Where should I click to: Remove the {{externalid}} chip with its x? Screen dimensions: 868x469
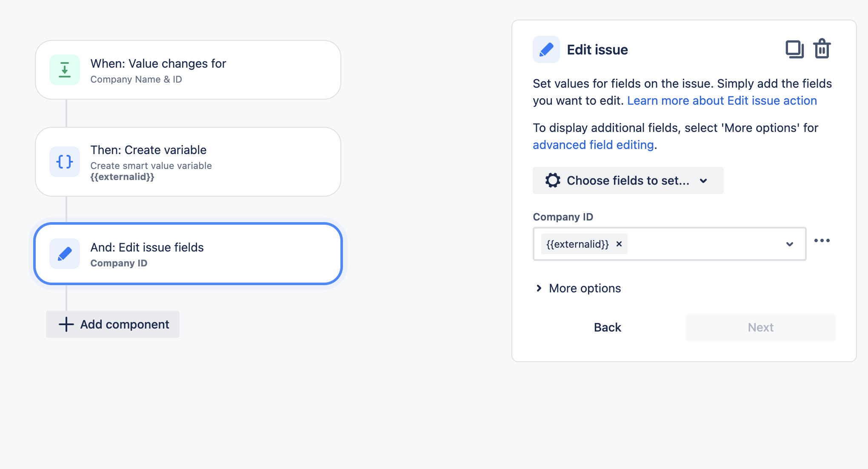pyautogui.click(x=619, y=244)
